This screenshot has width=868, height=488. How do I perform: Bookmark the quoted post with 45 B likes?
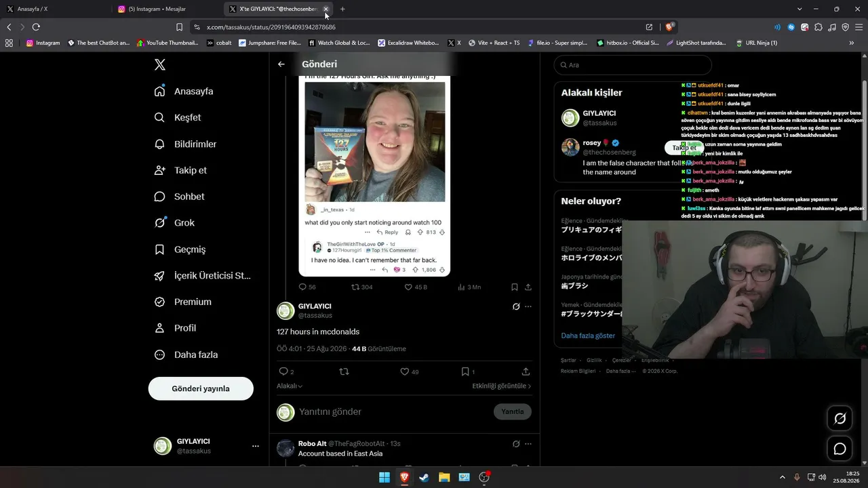coord(515,287)
